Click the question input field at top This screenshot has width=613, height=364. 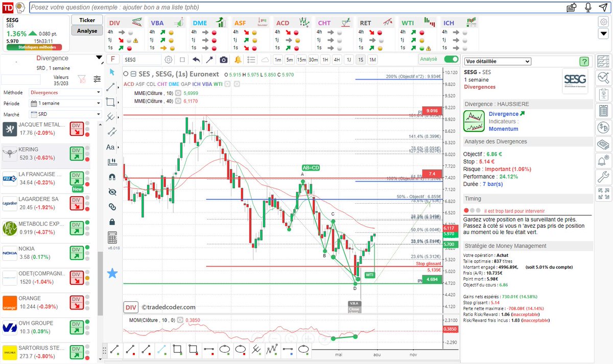pyautogui.click(x=296, y=7)
